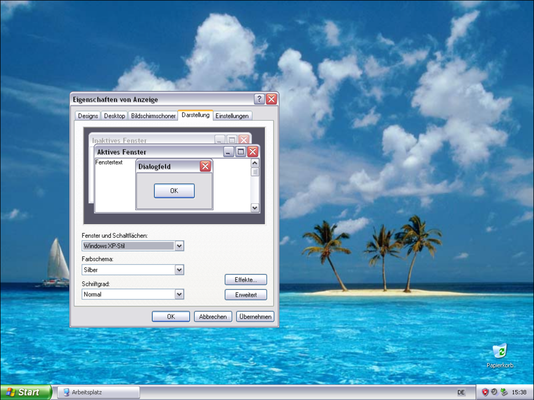This screenshot has width=534, height=400.
Task: Click the taskbar clock showing 15:38
Action: point(519,393)
